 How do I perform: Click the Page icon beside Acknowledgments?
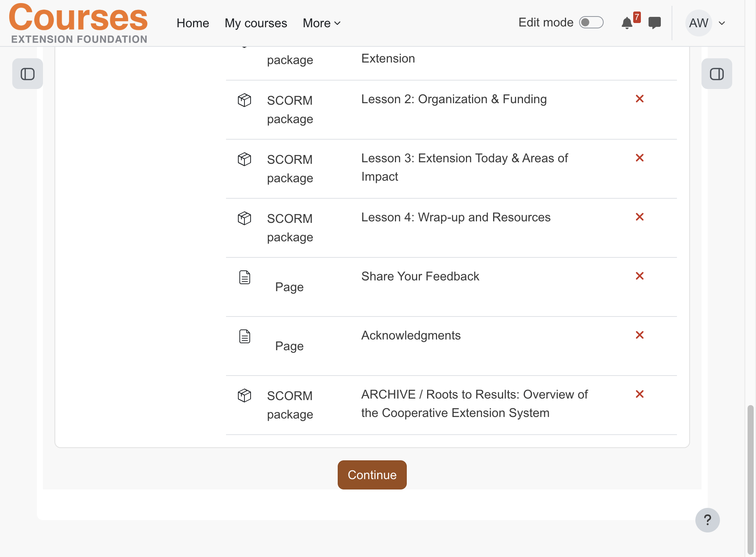[244, 336]
